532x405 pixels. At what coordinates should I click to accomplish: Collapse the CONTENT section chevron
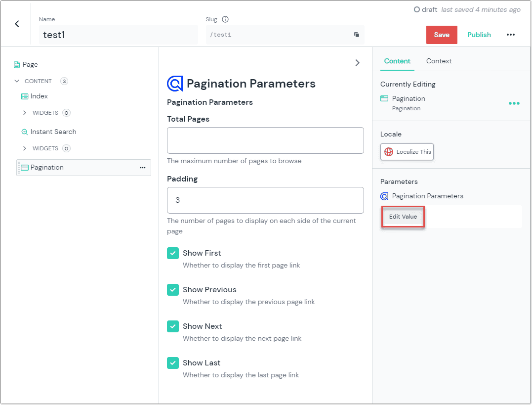click(x=17, y=81)
